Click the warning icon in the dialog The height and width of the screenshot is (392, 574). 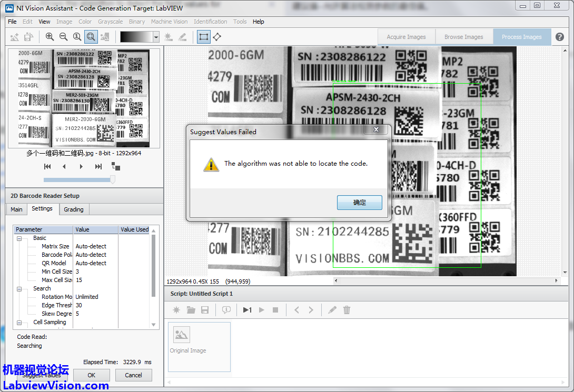(x=211, y=164)
